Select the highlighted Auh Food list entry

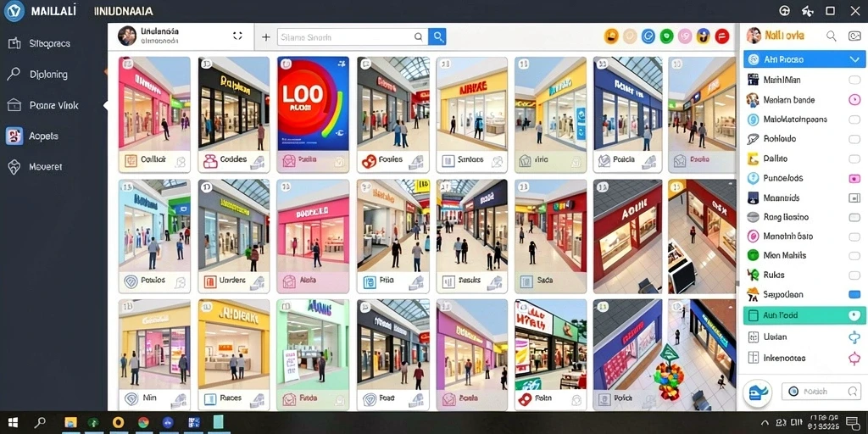[x=804, y=315]
